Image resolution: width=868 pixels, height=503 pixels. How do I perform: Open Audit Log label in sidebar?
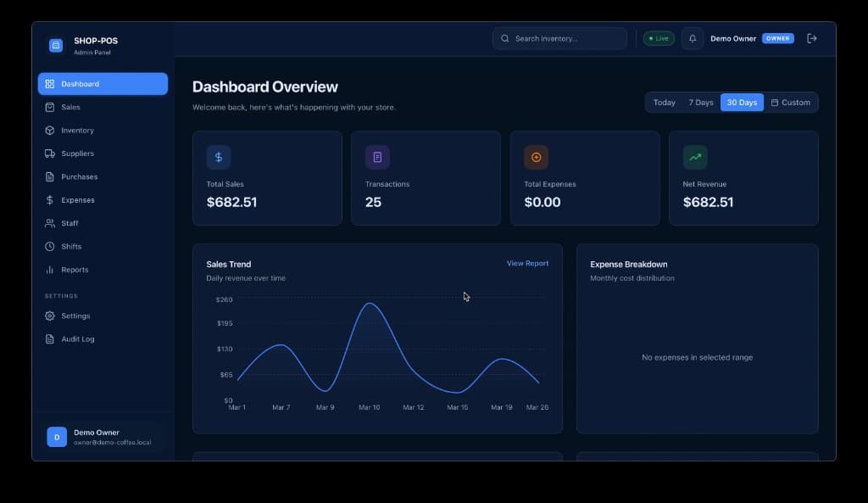click(x=78, y=339)
